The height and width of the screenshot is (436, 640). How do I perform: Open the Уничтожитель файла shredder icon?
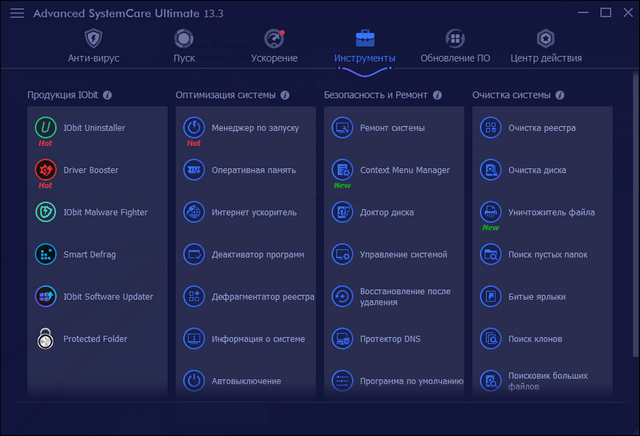tap(490, 212)
